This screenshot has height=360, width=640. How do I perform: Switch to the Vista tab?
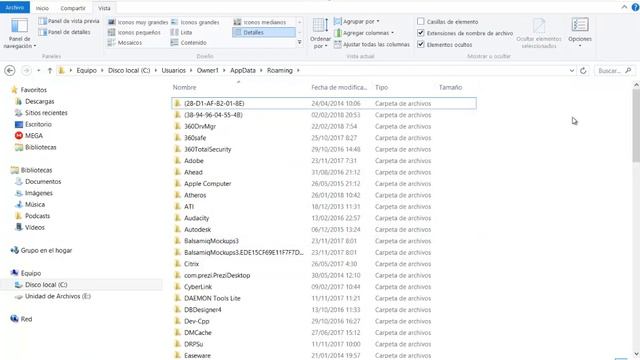104,8
